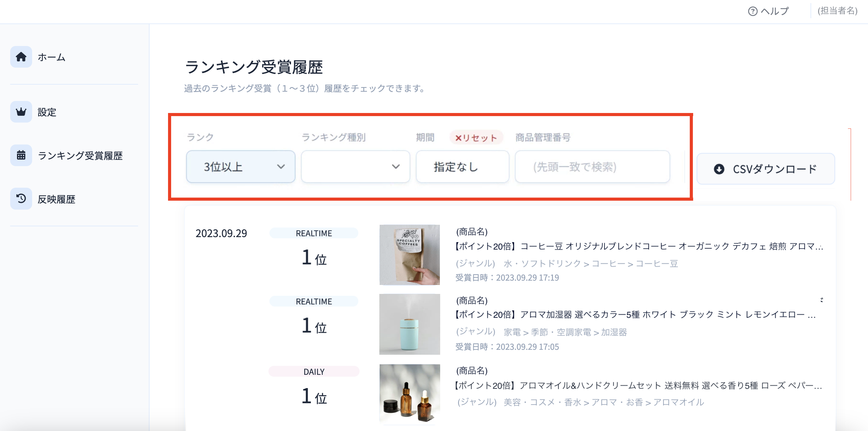Open the ホーム menu item
Viewport: 868px width, 431px height.
click(52, 57)
